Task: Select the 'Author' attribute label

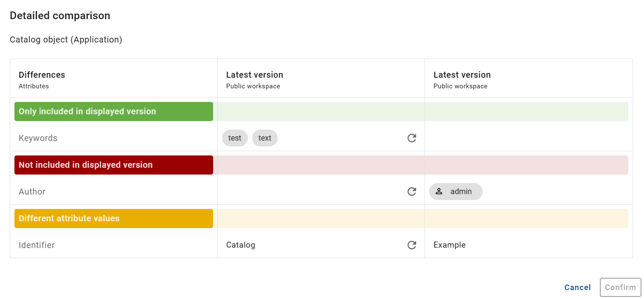Action: [32, 192]
